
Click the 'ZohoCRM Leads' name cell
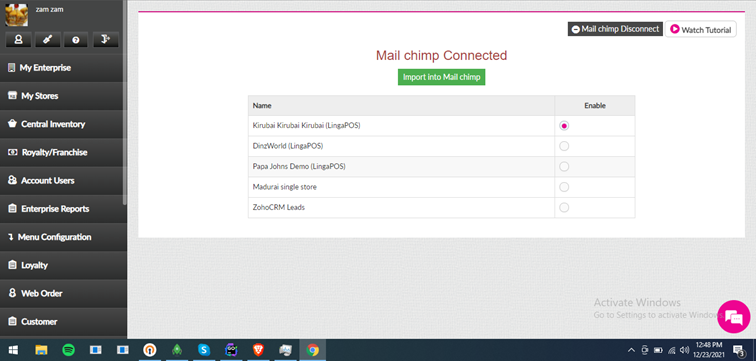[x=401, y=208]
